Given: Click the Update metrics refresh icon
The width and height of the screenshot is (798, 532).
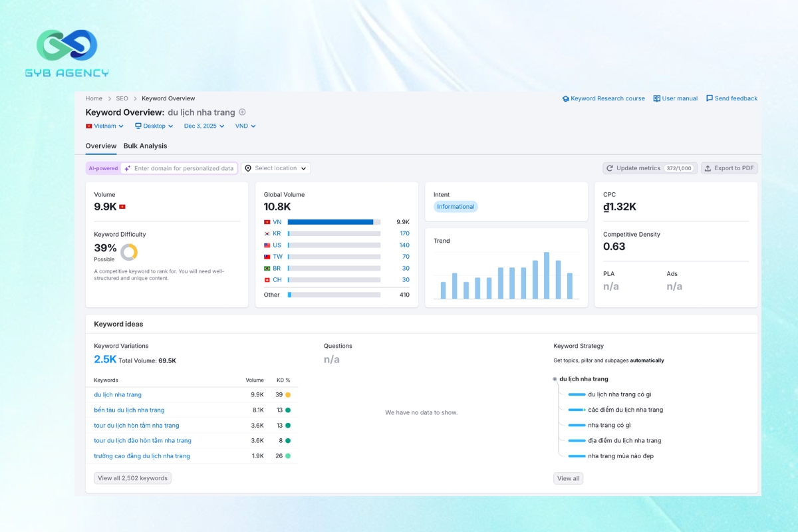Looking at the screenshot, I should [610, 168].
